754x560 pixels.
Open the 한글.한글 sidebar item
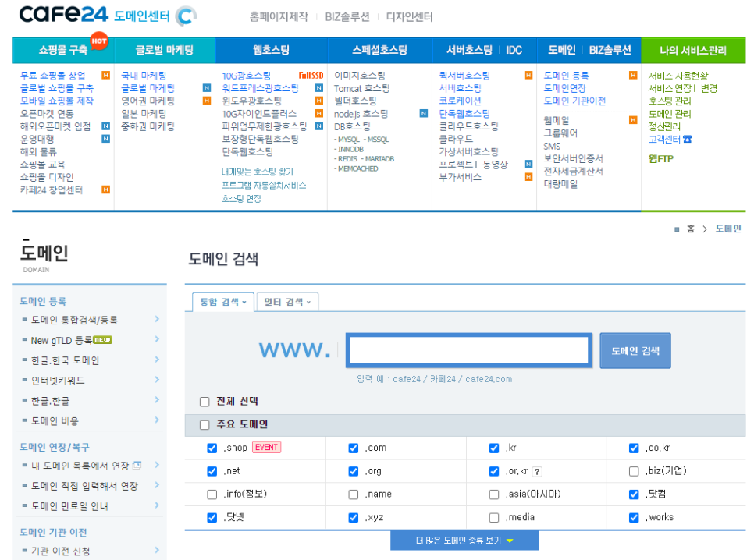(50, 401)
